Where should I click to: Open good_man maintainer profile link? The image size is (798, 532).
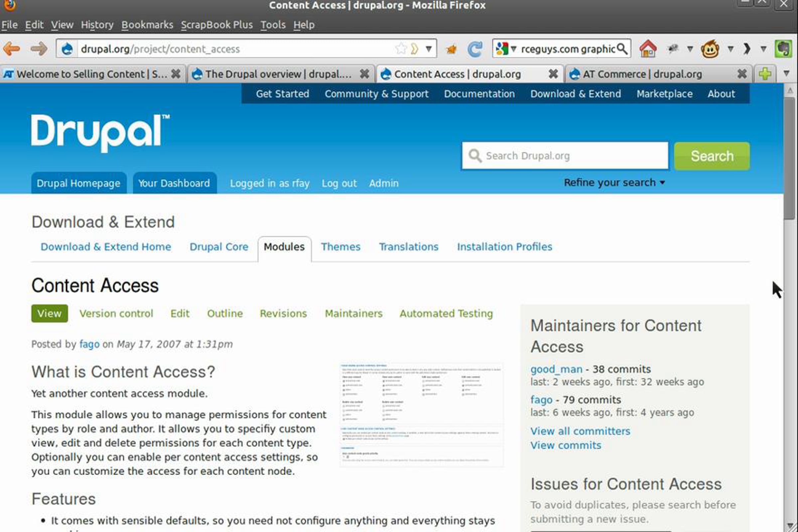pos(556,369)
